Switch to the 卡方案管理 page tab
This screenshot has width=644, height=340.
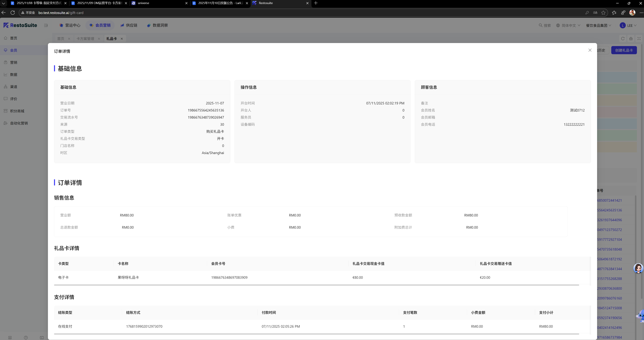pos(85,39)
